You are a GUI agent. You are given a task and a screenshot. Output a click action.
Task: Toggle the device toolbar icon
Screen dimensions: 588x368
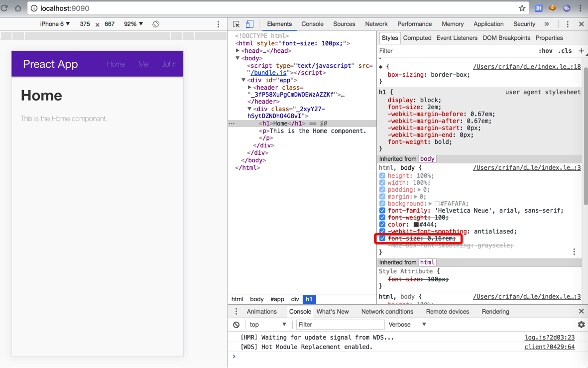click(249, 24)
